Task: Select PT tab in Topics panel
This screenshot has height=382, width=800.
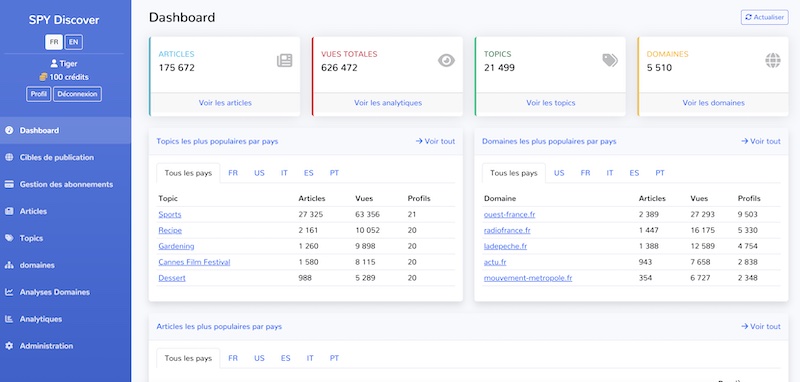Action: 334,173
